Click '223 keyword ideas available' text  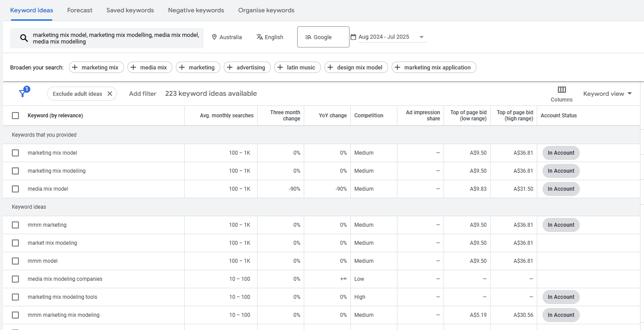pos(211,94)
